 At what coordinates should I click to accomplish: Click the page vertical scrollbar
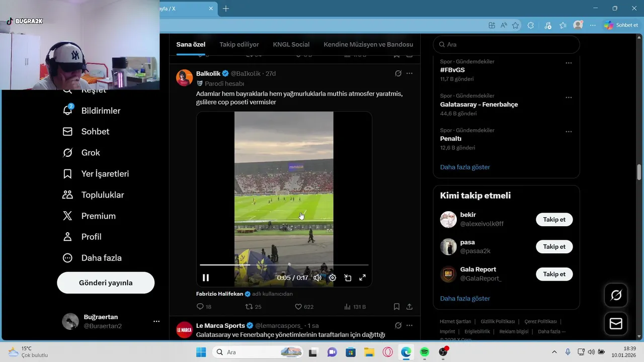(639, 171)
